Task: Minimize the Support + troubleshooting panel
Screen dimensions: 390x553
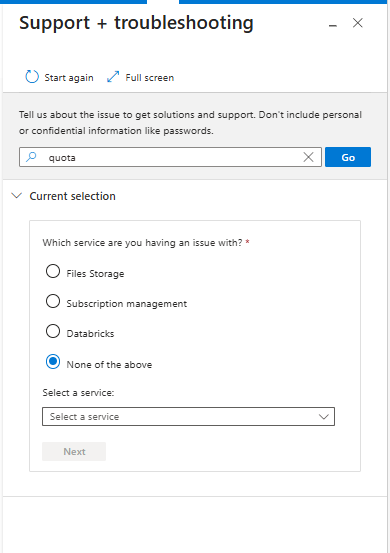Action: (x=333, y=25)
